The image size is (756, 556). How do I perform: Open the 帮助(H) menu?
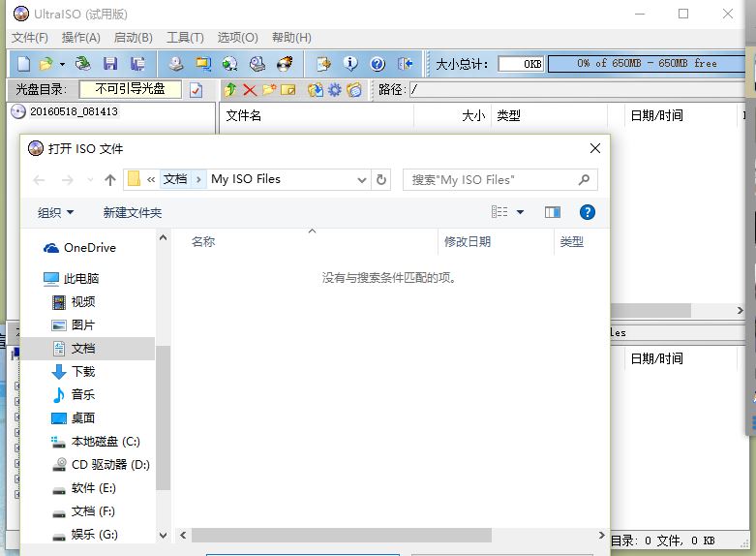[291, 38]
